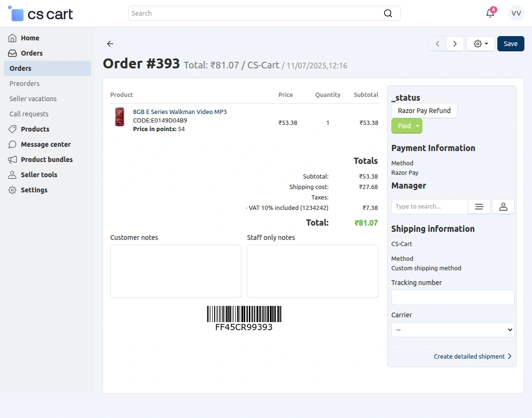The height and width of the screenshot is (418, 532).
Task: Open Preorders menu item
Action: click(24, 83)
